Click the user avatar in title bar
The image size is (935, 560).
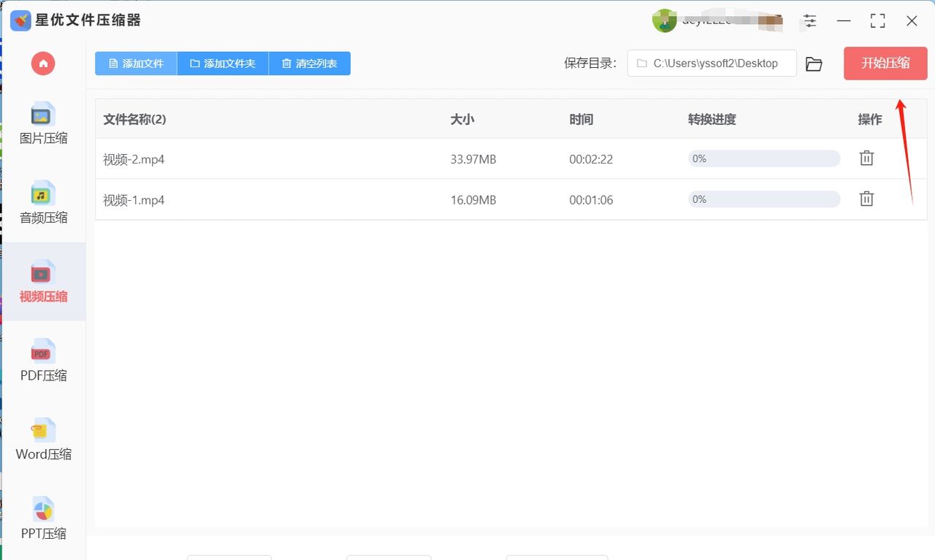664,20
